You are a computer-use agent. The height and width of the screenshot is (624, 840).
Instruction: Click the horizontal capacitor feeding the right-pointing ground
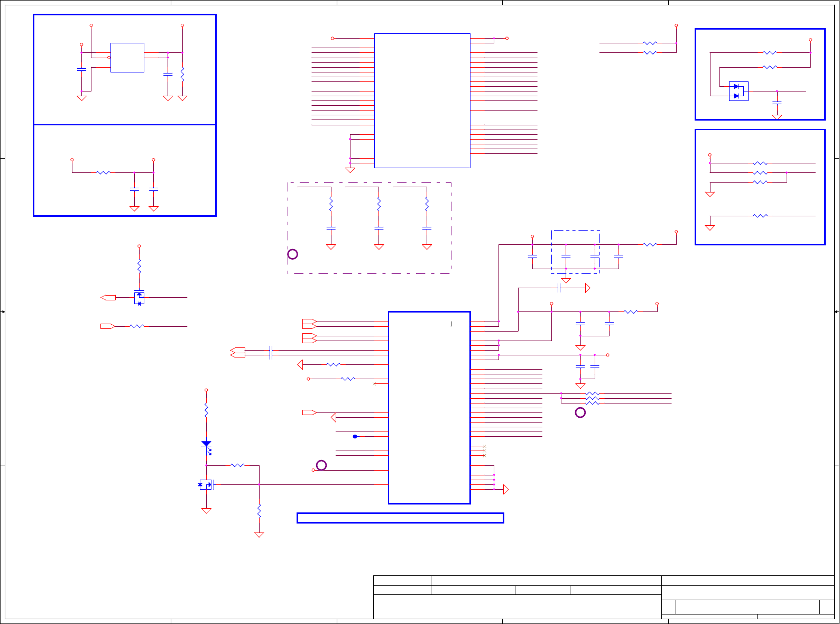click(x=559, y=288)
